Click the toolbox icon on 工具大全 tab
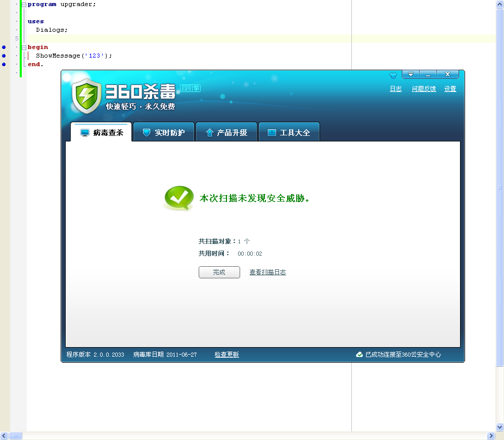This screenshot has height=440, width=504. pyautogui.click(x=272, y=132)
